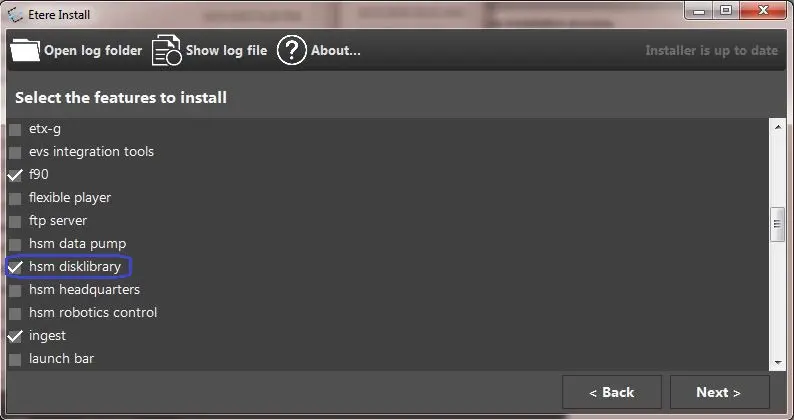Open the About question mark icon
This screenshot has height=420, width=794.
click(x=292, y=50)
